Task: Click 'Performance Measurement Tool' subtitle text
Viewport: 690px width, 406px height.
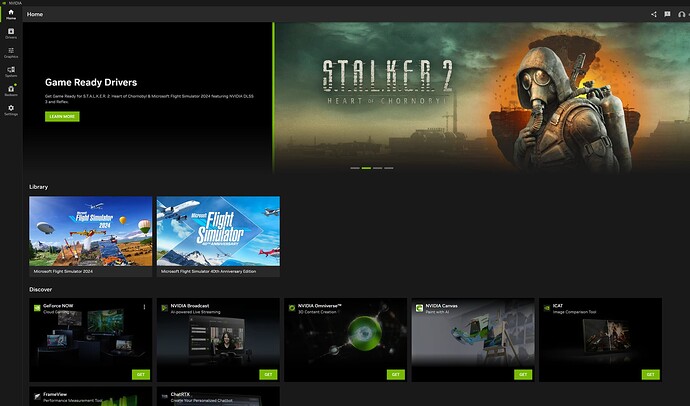Action: pyautogui.click(x=73, y=401)
